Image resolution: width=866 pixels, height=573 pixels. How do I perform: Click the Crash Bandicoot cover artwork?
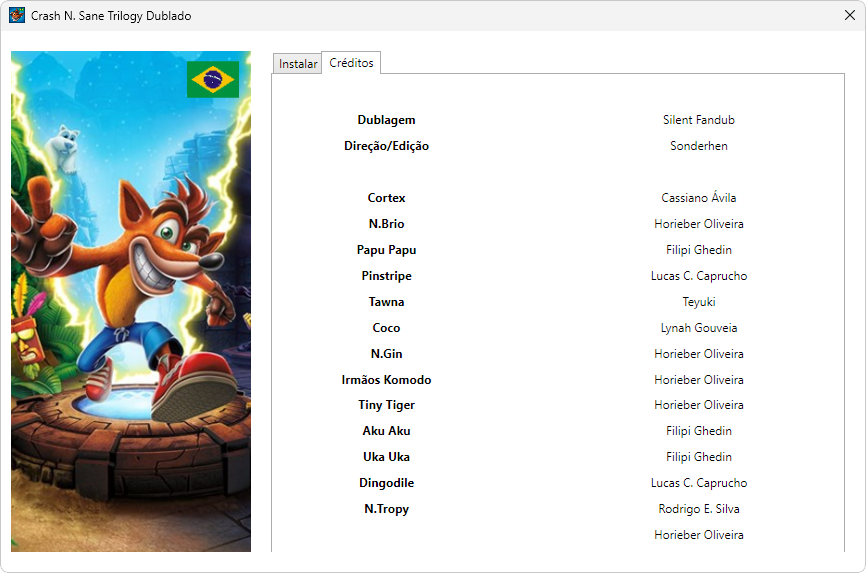coord(131,301)
